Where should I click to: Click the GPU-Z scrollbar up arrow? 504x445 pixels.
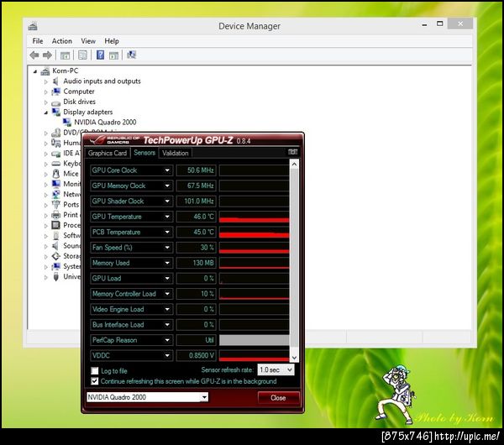pos(294,165)
